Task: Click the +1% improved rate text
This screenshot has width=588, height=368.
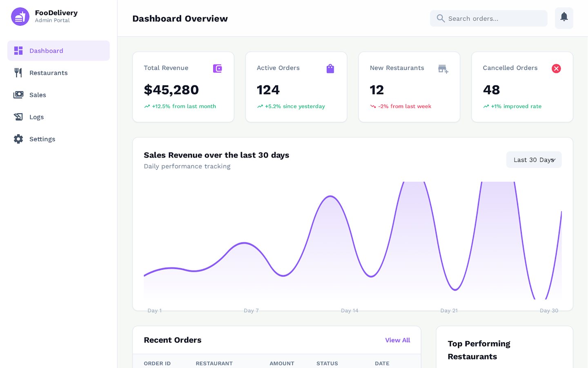Action: 516,106
